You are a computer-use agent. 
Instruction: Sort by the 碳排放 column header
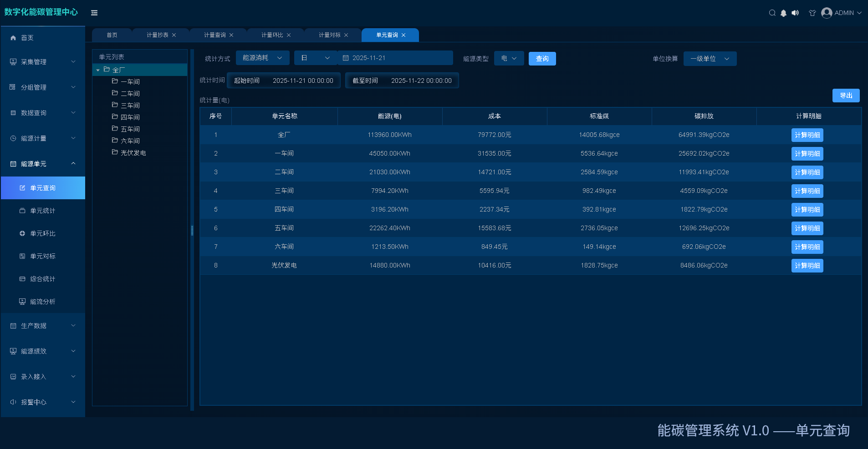click(704, 116)
